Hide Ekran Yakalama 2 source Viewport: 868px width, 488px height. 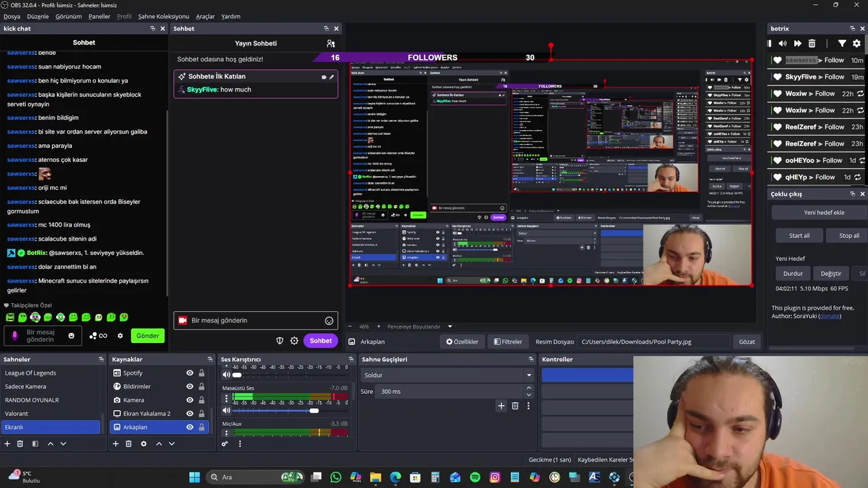(x=190, y=413)
